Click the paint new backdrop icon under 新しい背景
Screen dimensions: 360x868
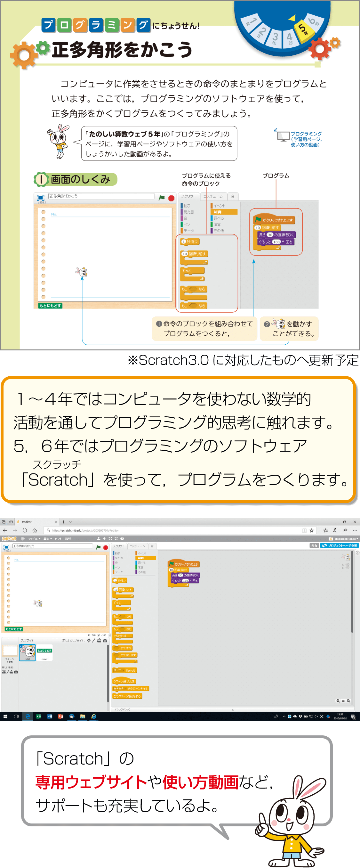[x=7, y=672]
